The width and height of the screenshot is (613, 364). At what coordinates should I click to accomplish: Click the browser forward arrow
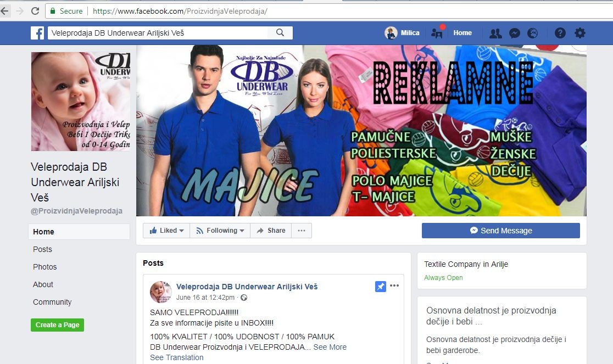[x=20, y=11]
